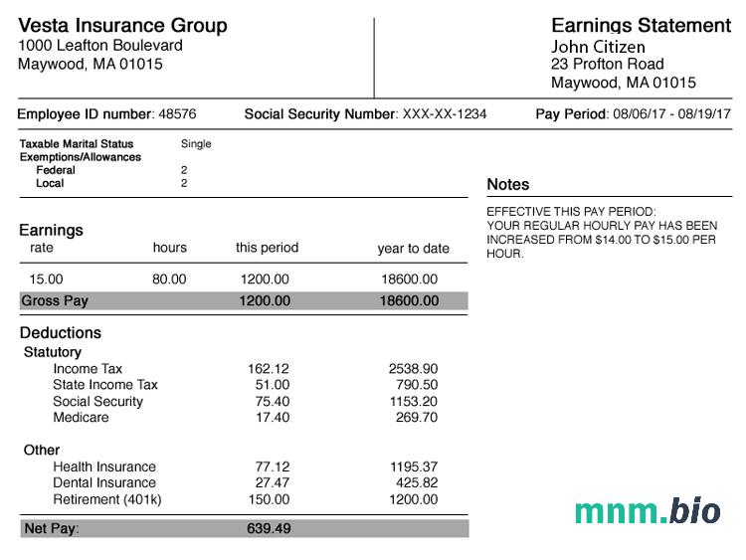The height and width of the screenshot is (560, 746).
Task: Click the Single marital status value
Action: [x=196, y=144]
